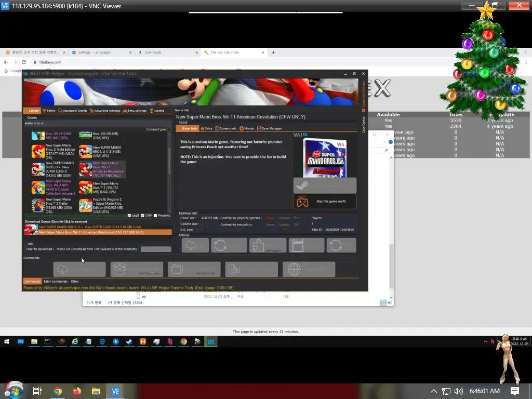Click the globe icon under Commands
The image size is (532, 399).
[309, 270]
